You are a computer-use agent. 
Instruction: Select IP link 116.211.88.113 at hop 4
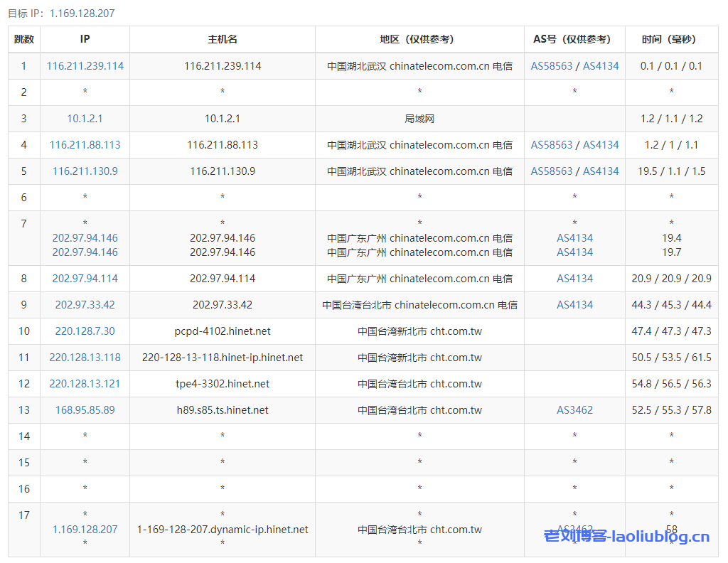pyautogui.click(x=85, y=144)
